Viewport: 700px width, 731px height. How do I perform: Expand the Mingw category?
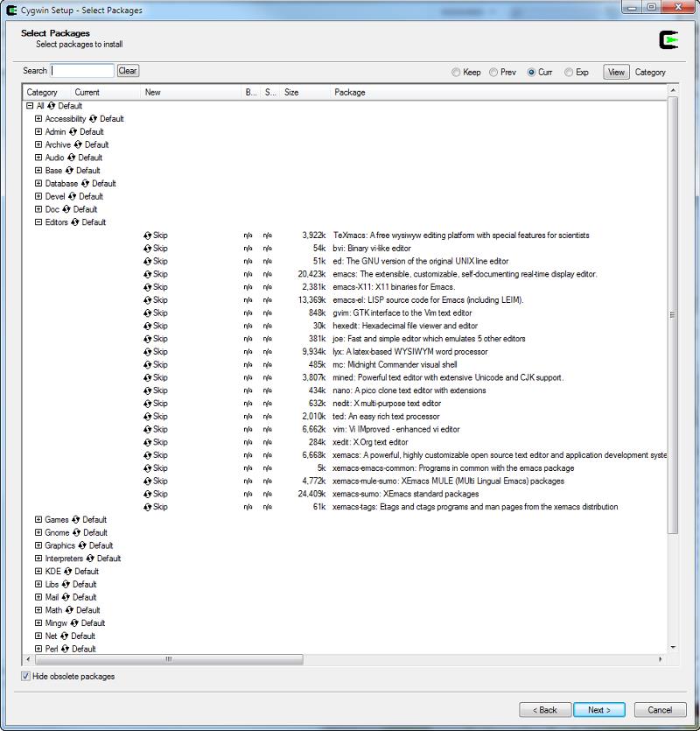(x=38, y=622)
